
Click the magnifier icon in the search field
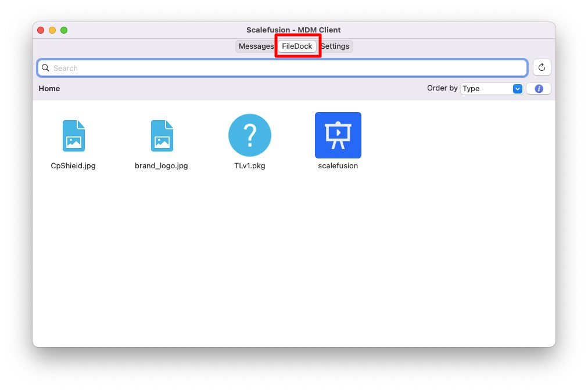(45, 68)
